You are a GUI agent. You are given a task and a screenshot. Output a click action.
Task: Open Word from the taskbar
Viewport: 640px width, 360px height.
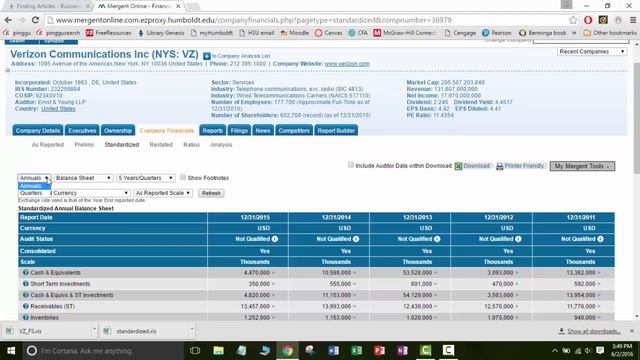333,351
